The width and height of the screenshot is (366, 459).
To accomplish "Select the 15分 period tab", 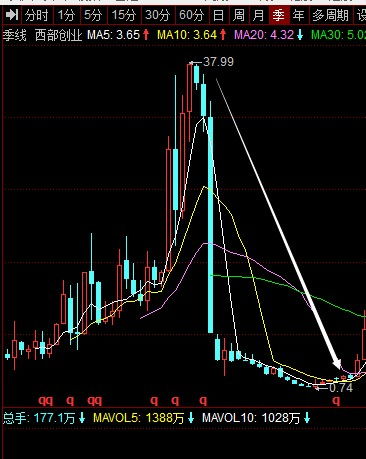I will 124,15.
